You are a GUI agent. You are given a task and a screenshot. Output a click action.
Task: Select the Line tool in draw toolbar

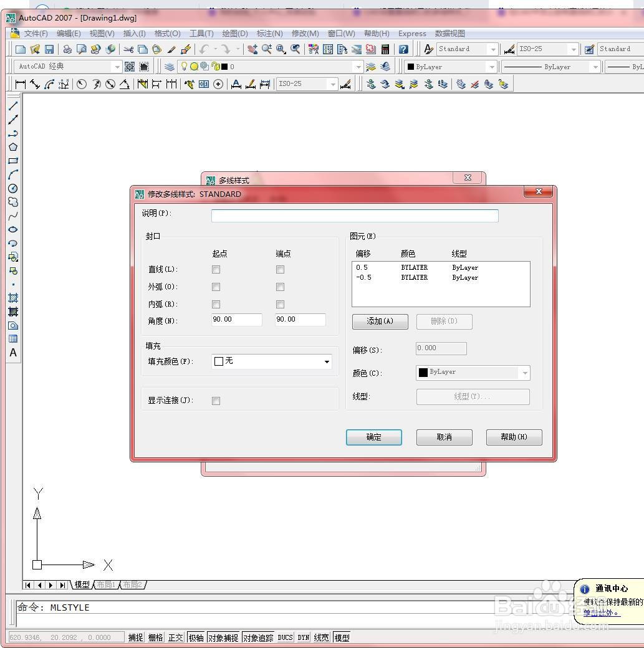click(x=13, y=106)
